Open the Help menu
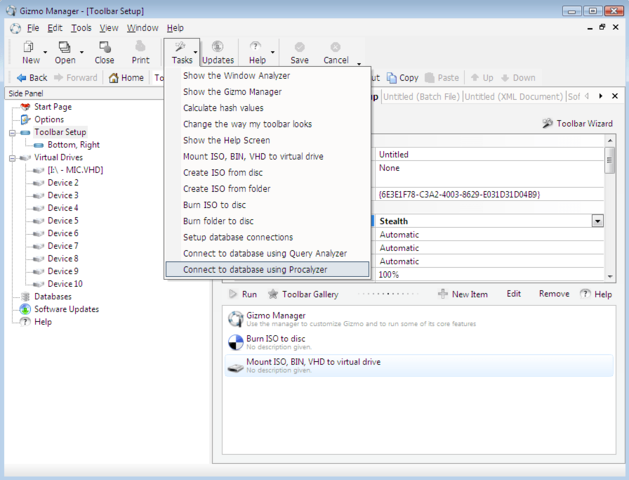This screenshot has height=480, width=629. [175, 28]
